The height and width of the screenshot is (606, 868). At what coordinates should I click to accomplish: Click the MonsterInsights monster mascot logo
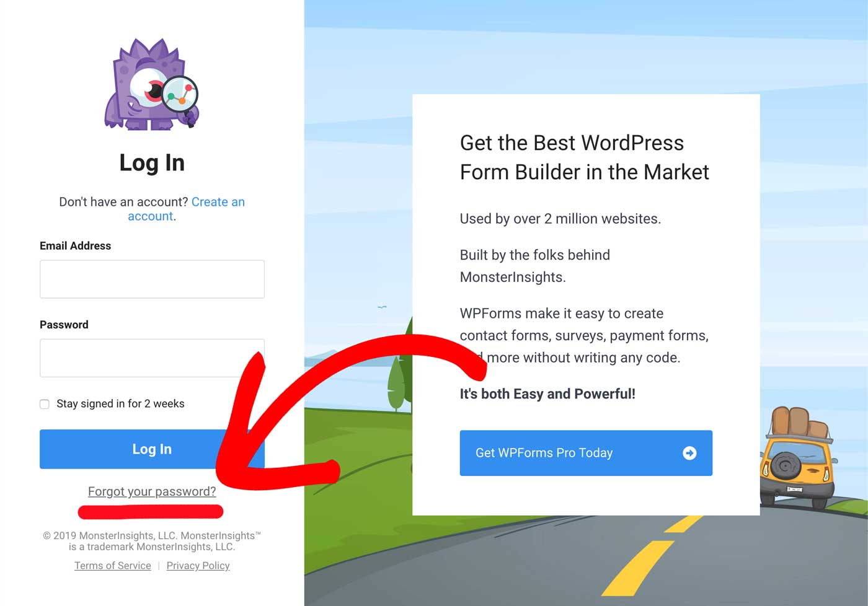tap(152, 84)
